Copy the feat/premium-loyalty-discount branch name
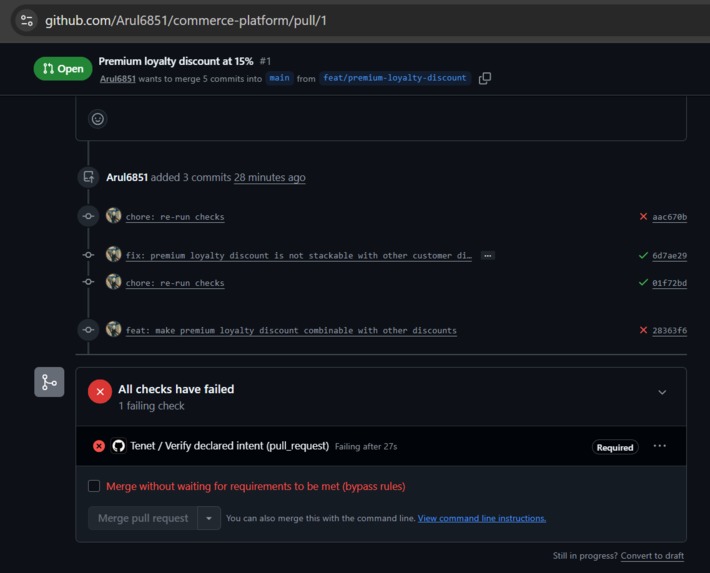The image size is (710, 573). [485, 78]
